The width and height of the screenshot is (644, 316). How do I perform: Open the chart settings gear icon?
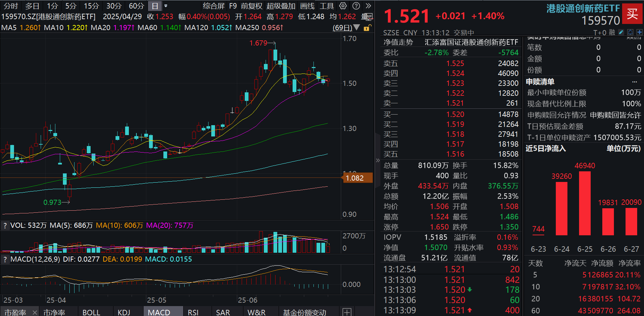[343, 6]
